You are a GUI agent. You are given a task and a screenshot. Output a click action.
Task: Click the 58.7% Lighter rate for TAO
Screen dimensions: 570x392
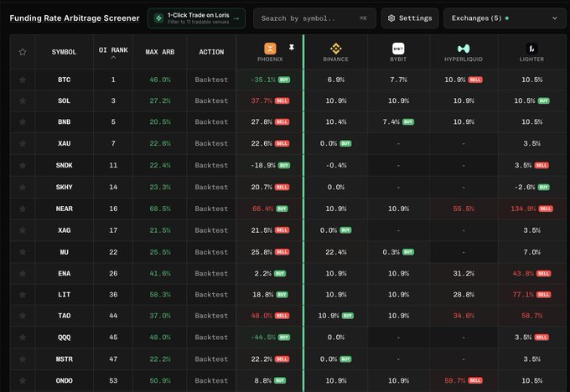pos(531,316)
